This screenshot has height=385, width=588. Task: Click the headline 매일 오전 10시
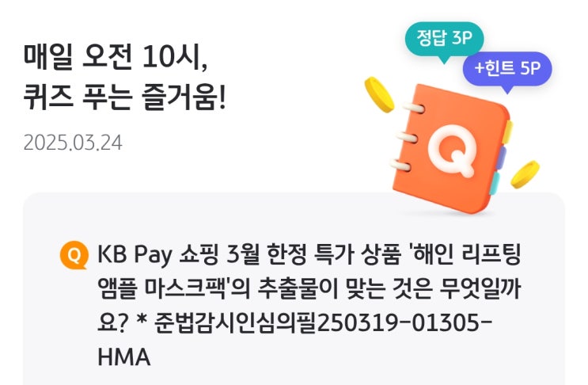[116, 57]
